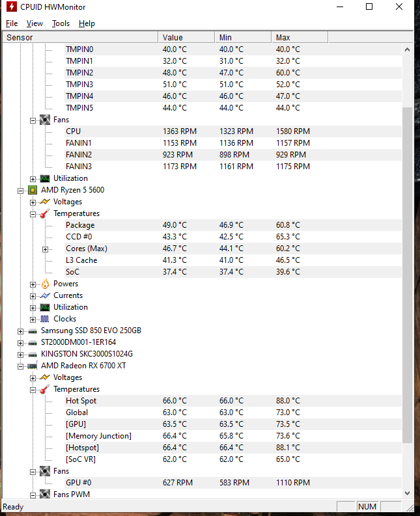Screen dimensions: 420x516
Task: Click the Sensor column header
Action: [80, 38]
